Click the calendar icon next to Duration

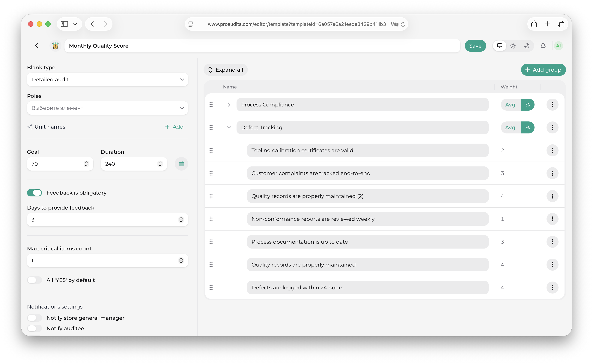coord(181,164)
